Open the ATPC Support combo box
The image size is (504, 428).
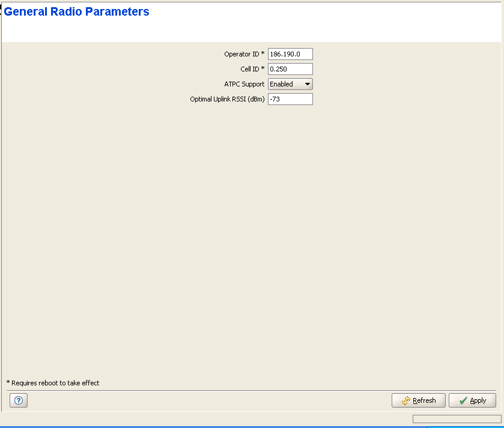tap(290, 84)
